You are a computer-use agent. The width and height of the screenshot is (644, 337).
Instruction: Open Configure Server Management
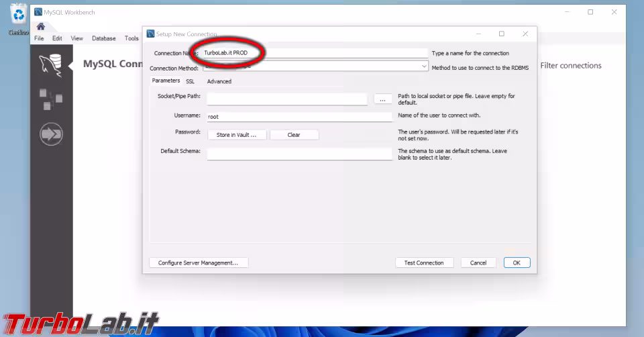[199, 262]
